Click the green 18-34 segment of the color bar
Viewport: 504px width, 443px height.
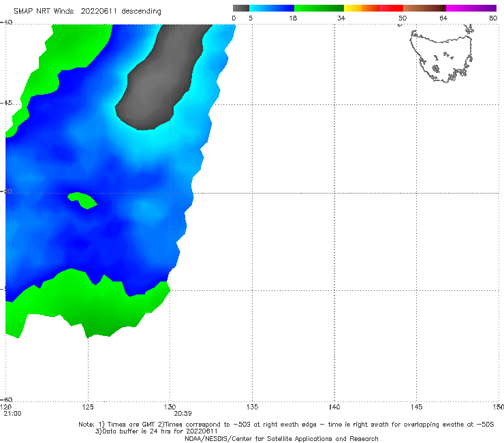319,8
